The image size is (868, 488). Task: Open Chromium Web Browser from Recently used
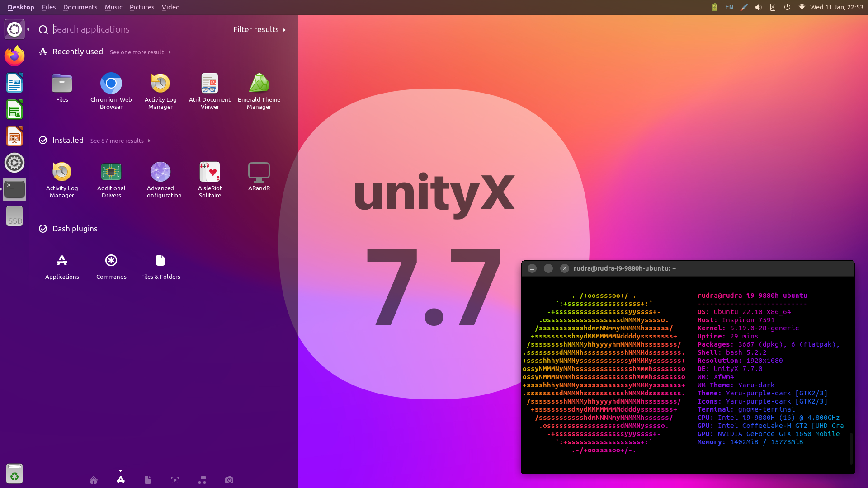(111, 88)
